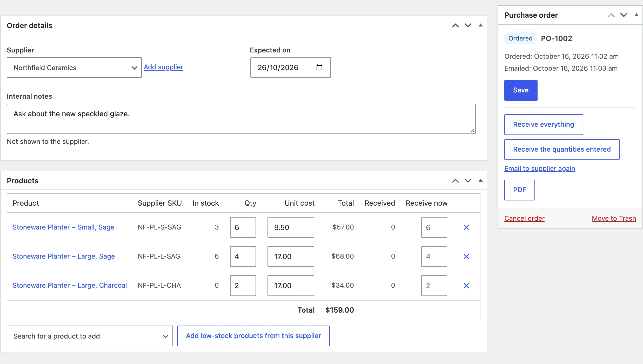Edit Qty for Small, Sage planter
The width and height of the screenshot is (643, 364).
tap(243, 227)
